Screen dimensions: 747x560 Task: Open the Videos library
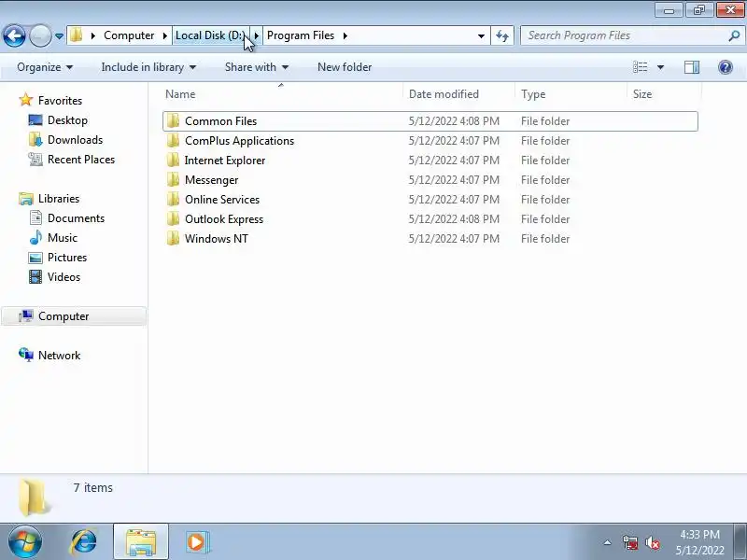63,276
